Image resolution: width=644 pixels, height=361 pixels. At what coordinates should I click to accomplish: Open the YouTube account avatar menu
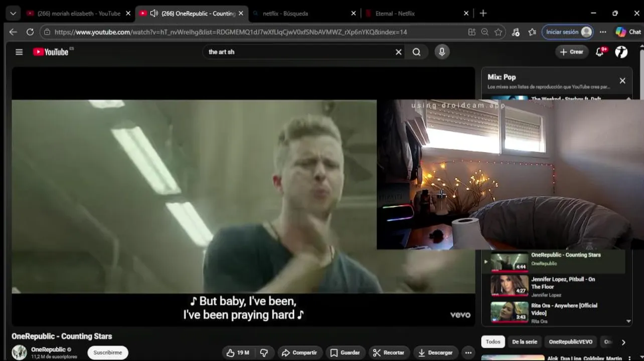[621, 52]
